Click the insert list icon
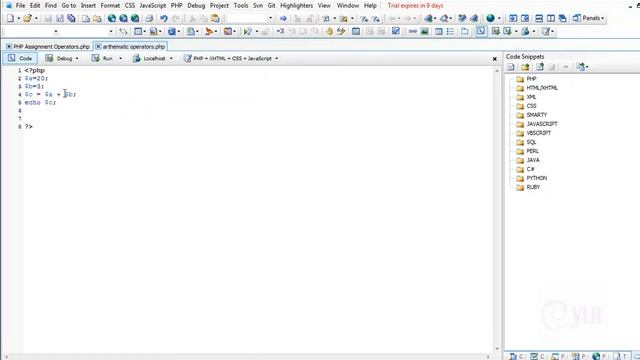Image resolution: width=640 pixels, height=360 pixels. click(x=450, y=31)
